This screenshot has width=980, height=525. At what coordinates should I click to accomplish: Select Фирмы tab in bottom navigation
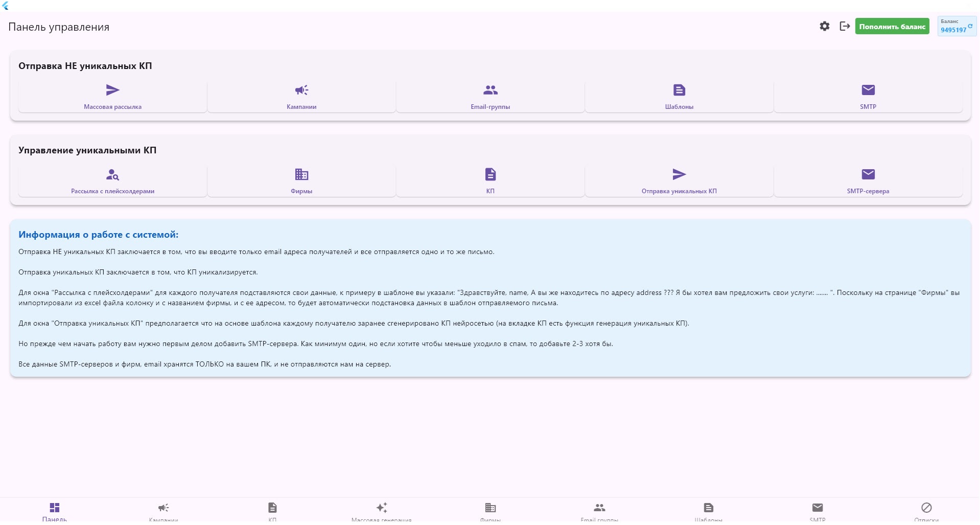point(491,512)
